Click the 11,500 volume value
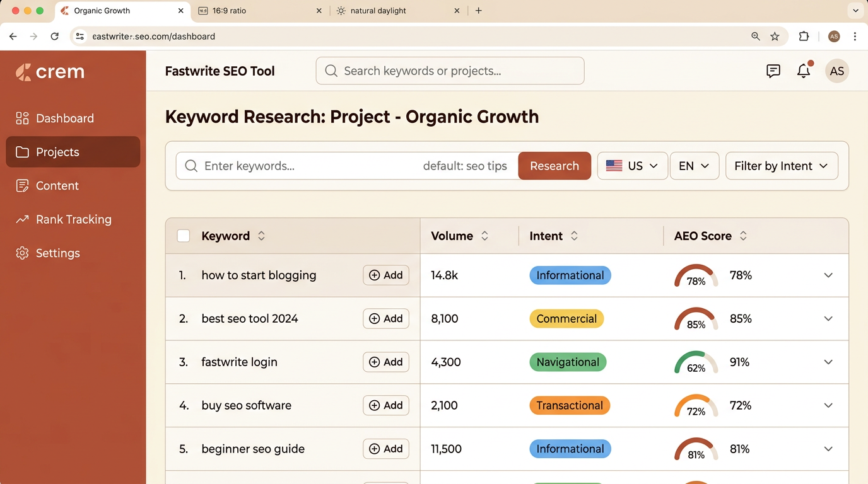Image resolution: width=868 pixels, height=484 pixels. [x=447, y=449]
